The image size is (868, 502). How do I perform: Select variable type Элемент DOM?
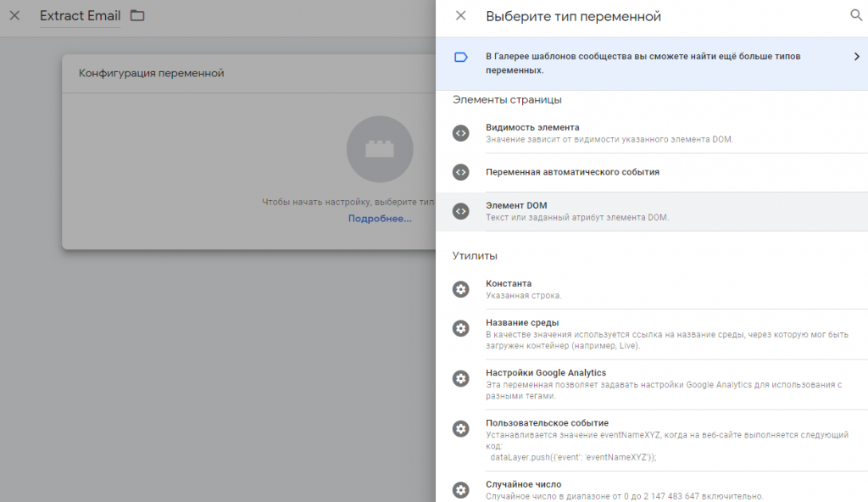click(516, 206)
